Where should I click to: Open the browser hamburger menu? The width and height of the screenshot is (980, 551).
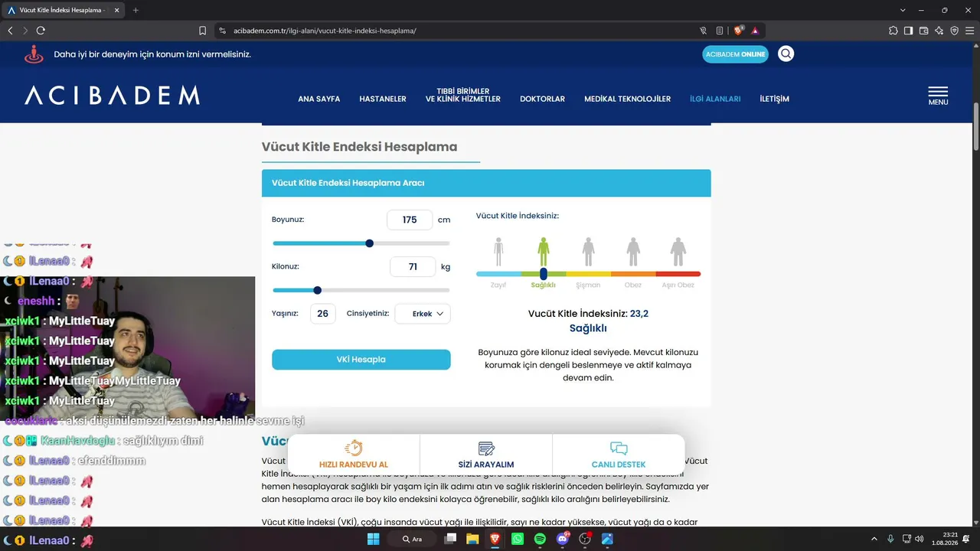(969, 31)
